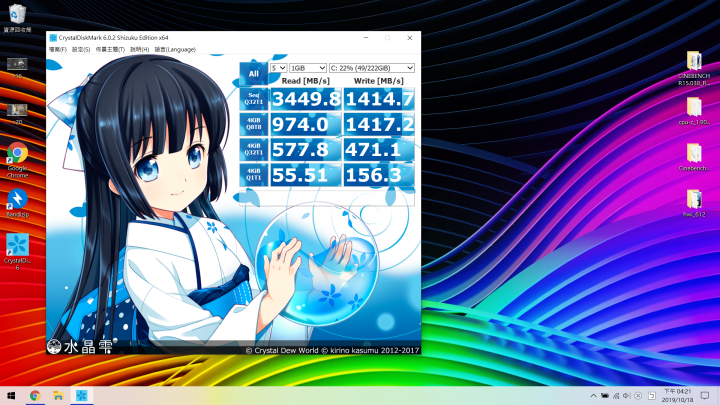Screen dimensions: 720x405
Task: Click the Crystal Dew World copyright text
Action: [332, 350]
